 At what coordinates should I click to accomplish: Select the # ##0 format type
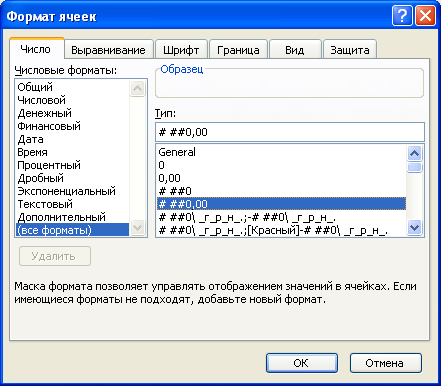tap(281, 191)
